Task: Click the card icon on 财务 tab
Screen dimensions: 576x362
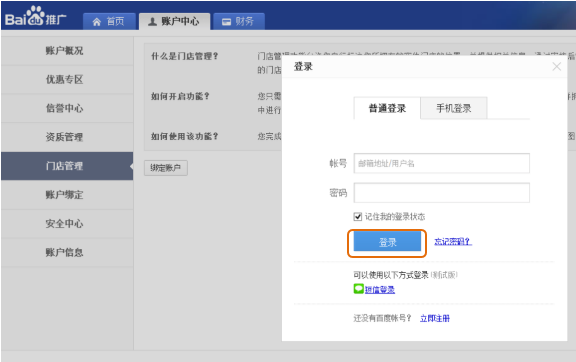Action: [x=227, y=22]
